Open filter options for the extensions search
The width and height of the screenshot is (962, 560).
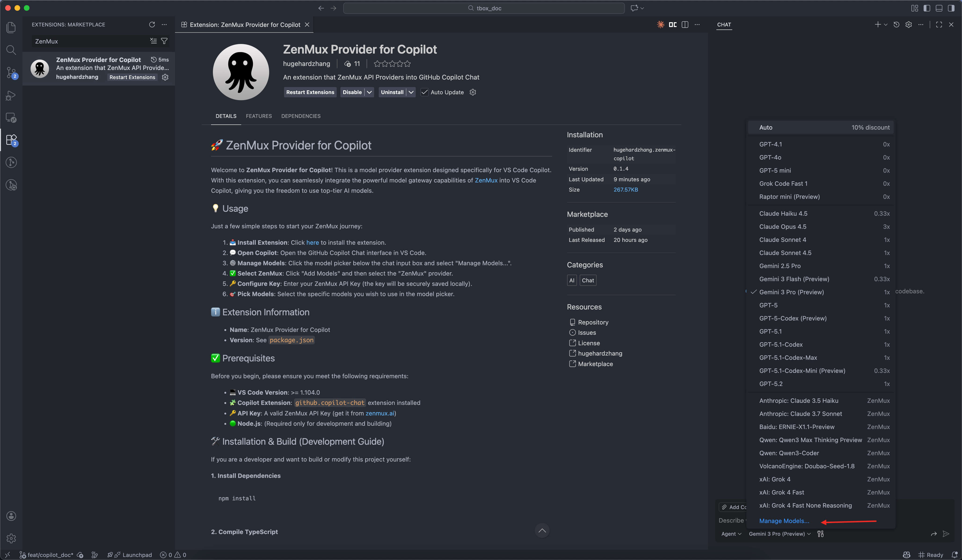(x=164, y=41)
